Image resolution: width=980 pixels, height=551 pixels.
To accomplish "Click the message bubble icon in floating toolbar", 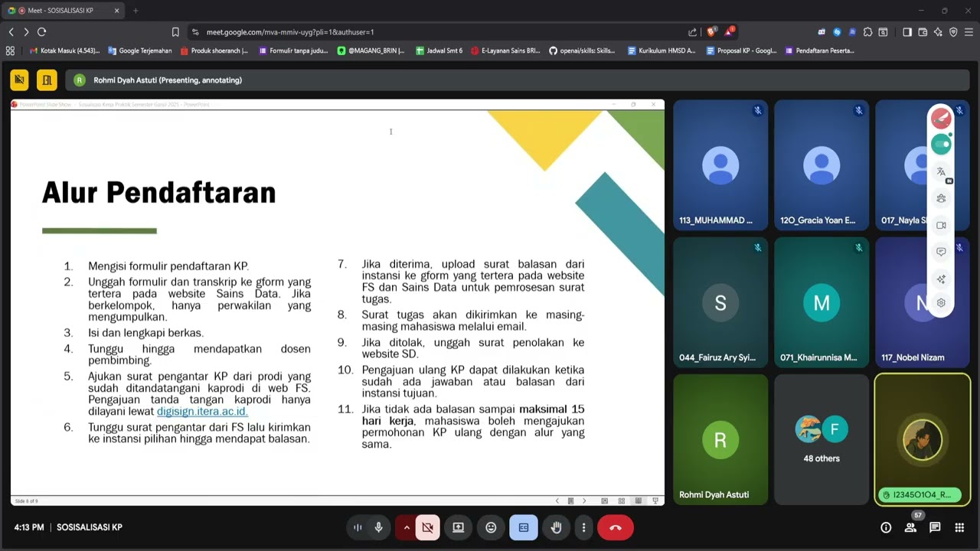I will click(941, 252).
